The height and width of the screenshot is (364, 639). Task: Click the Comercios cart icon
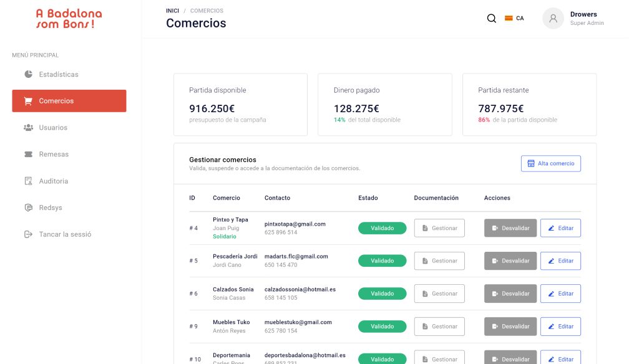tap(28, 101)
